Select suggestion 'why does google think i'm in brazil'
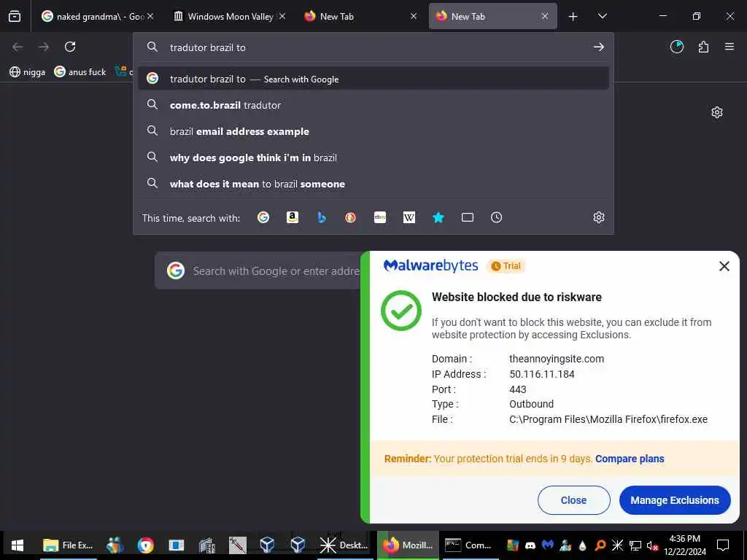The width and height of the screenshot is (747, 560). 373,157
